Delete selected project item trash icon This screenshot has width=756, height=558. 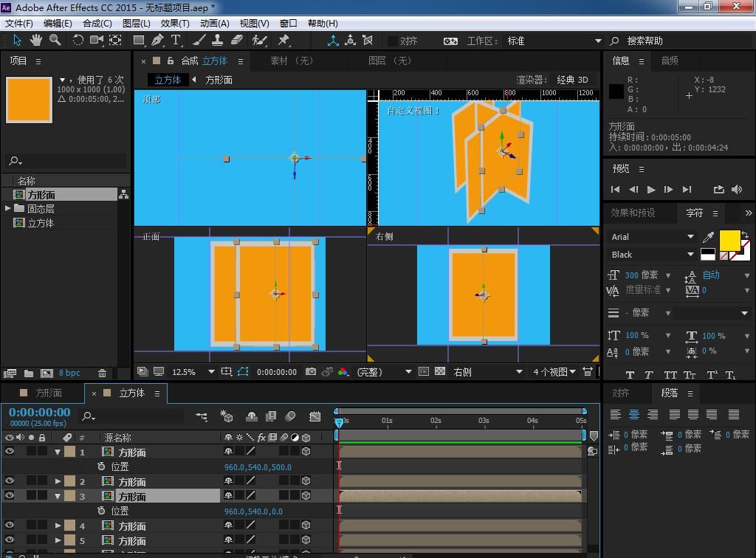pyautogui.click(x=102, y=373)
